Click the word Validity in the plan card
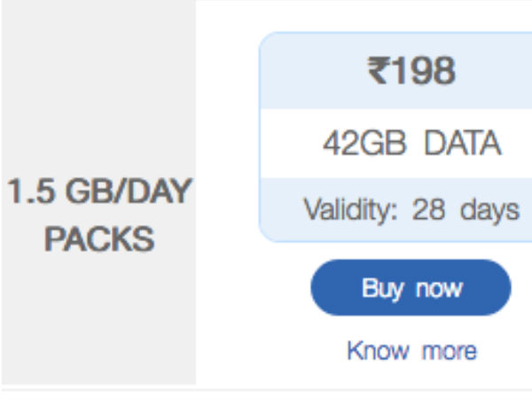532x399 pixels. pyautogui.click(x=341, y=210)
